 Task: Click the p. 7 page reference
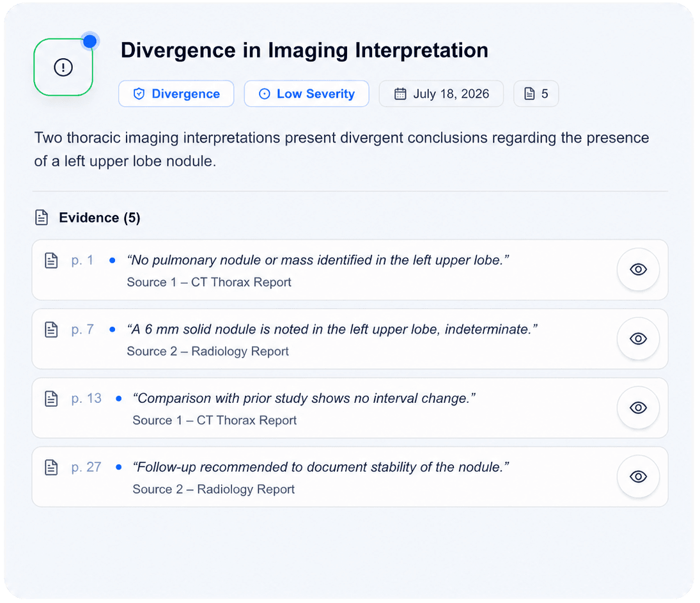[x=82, y=329]
